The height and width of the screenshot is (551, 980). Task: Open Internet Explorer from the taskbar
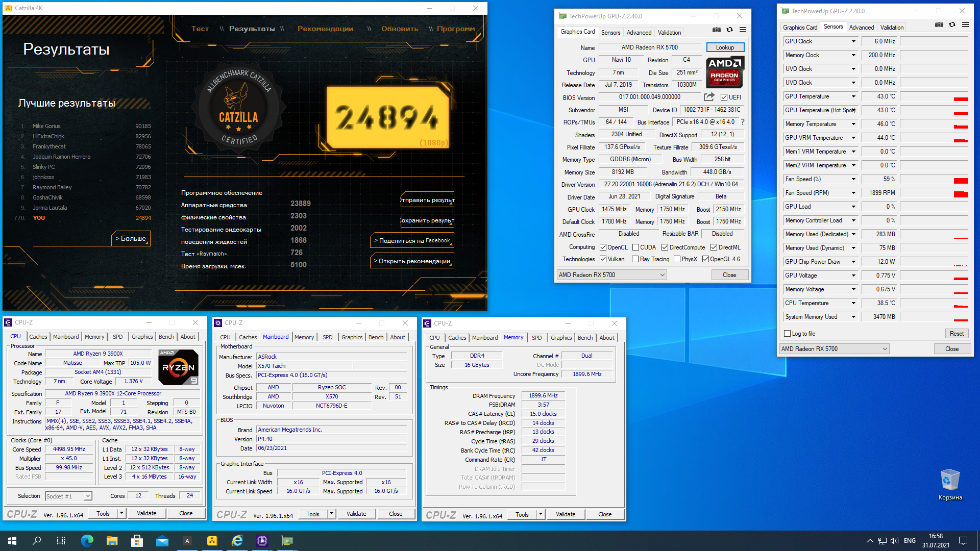point(237,541)
